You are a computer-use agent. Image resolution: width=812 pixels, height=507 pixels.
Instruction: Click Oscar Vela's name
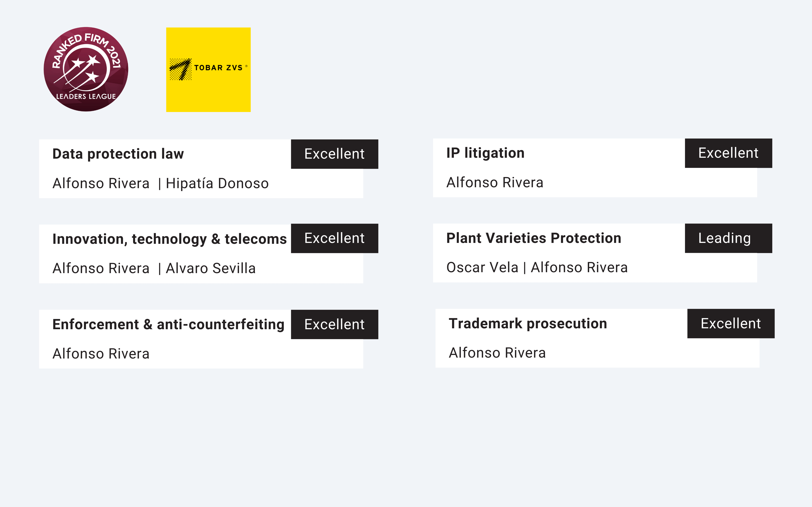pos(482,267)
